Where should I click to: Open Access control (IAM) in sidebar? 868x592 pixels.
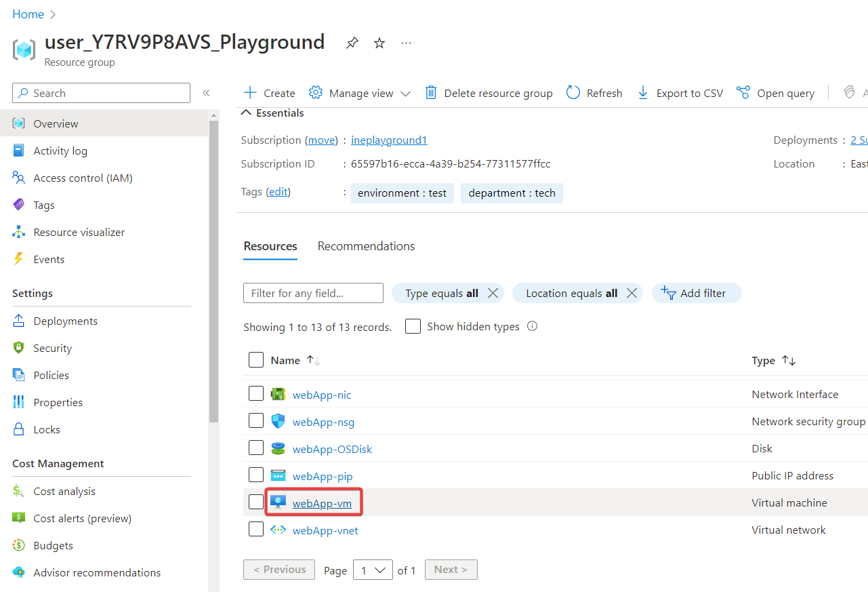coord(83,178)
